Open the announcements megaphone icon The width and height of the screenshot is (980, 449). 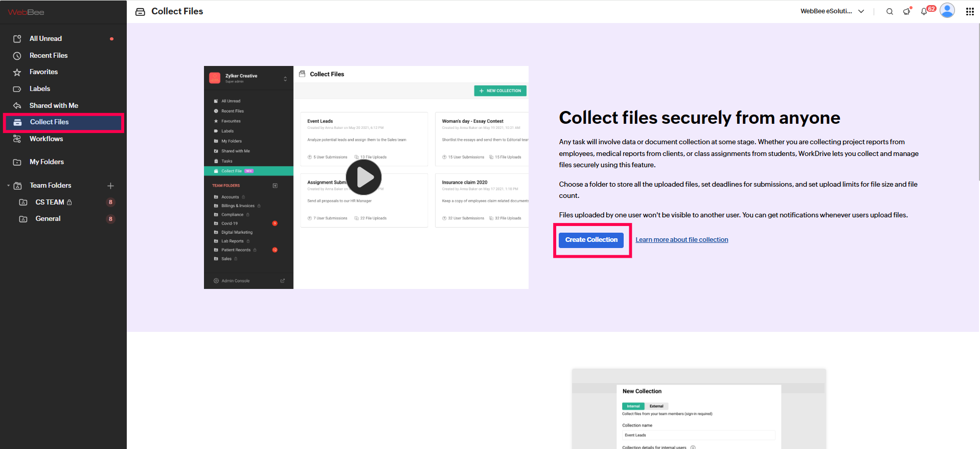(x=907, y=11)
